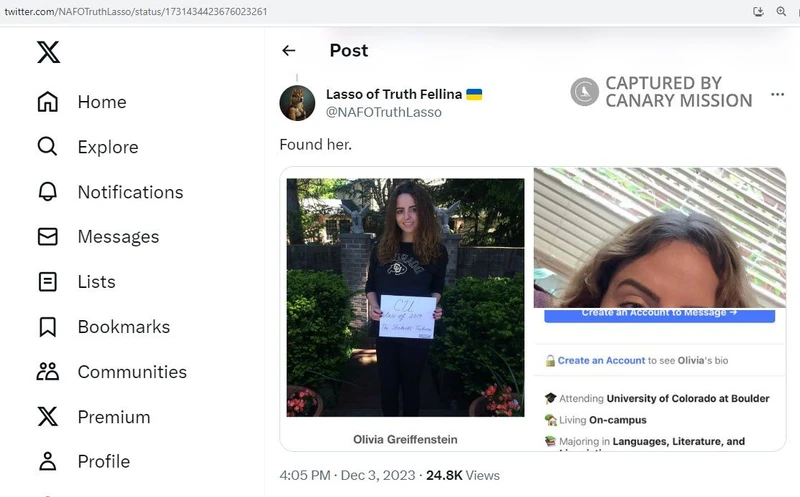Click the address bar URL
Image resolution: width=800 pixels, height=497 pixels.
tap(136, 11)
